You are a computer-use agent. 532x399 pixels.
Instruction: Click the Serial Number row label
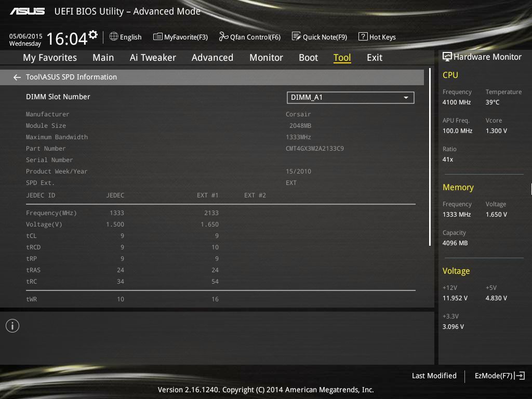pyautogui.click(x=49, y=160)
